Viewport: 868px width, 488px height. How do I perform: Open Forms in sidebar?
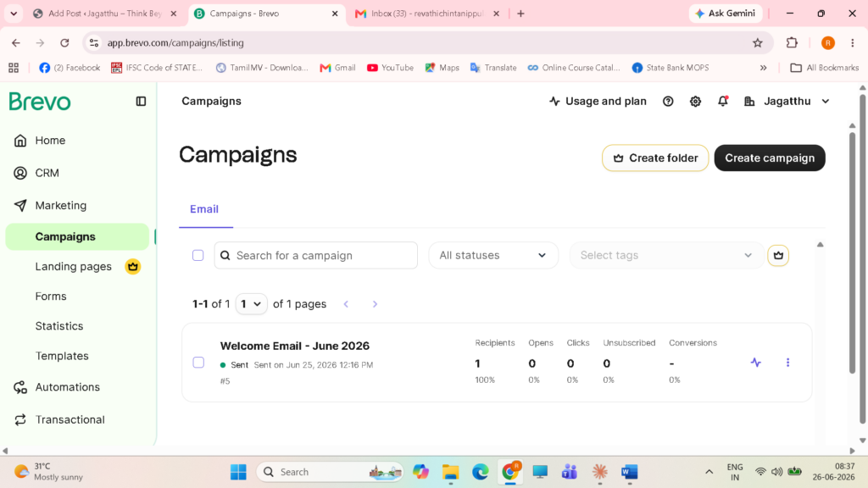(x=51, y=297)
